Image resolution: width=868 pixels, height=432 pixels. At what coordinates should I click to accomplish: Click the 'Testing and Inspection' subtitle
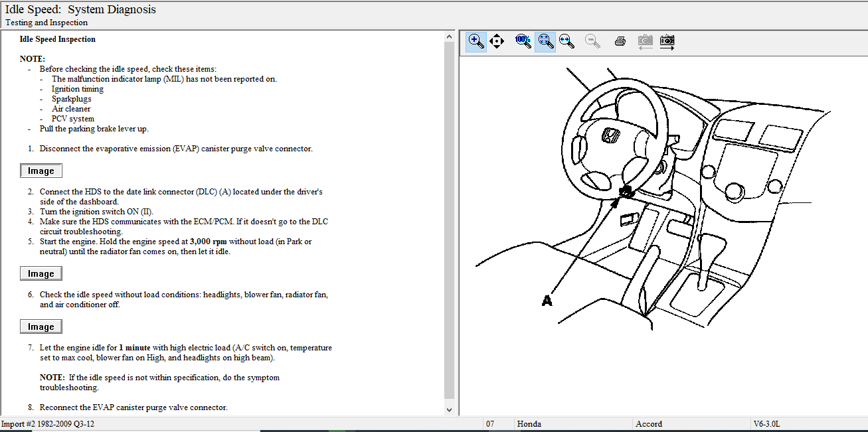(x=46, y=23)
